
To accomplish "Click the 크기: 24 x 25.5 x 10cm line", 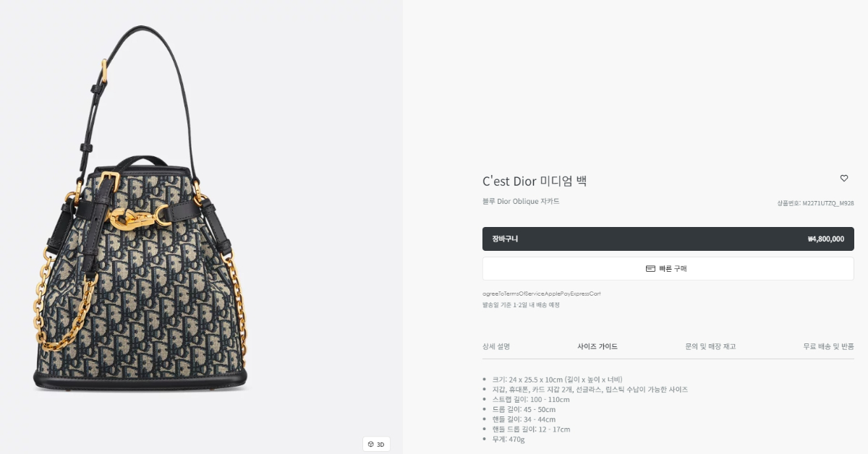I will pyautogui.click(x=557, y=379).
